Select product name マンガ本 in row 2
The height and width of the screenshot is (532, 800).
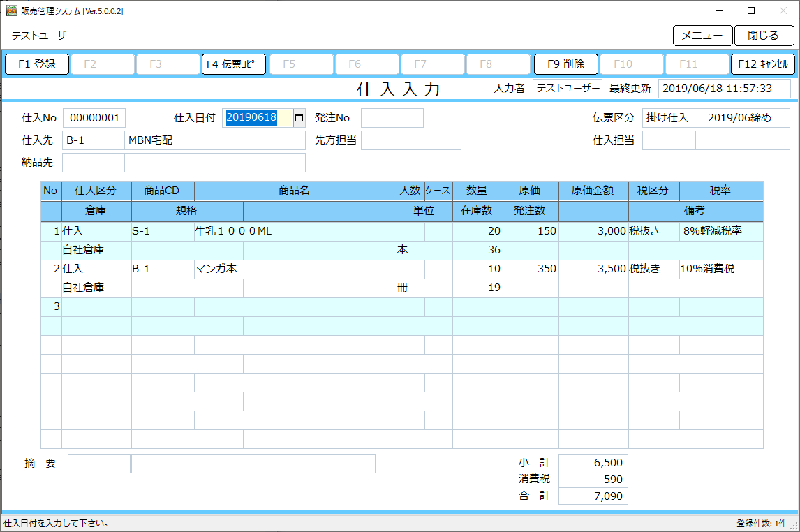coord(295,269)
